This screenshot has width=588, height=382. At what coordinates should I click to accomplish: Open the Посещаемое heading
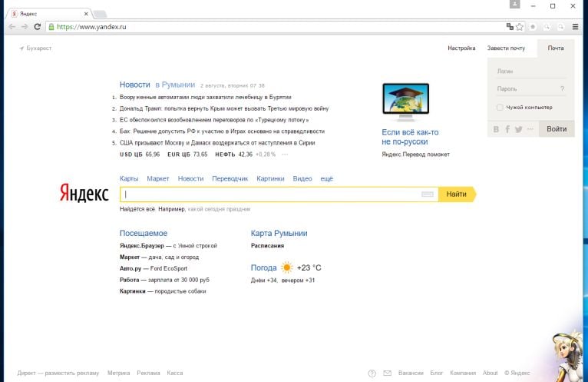[144, 233]
